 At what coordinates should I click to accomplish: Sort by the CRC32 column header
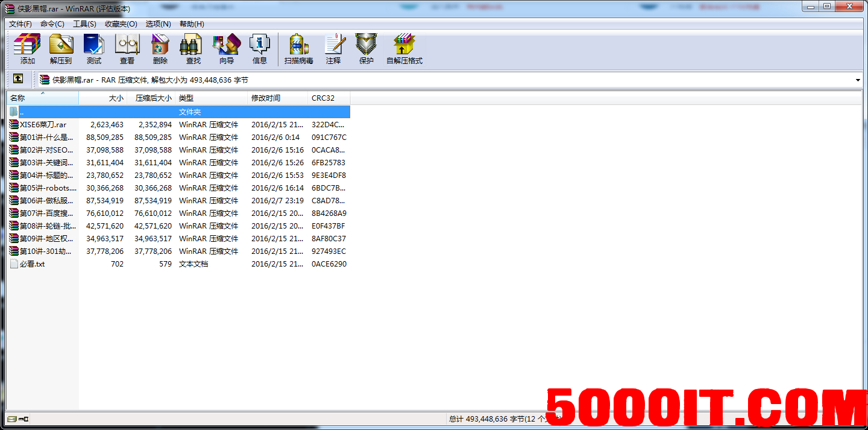click(x=329, y=98)
